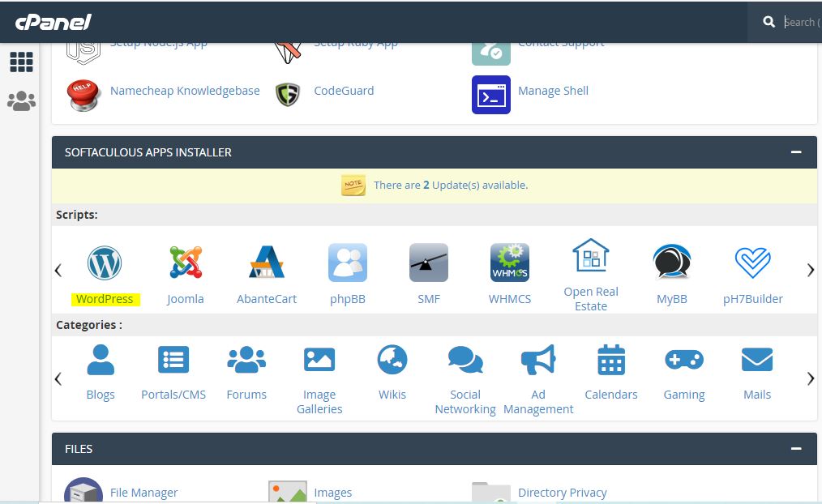Open the File Manager link
Viewport: 822px width, 504px height.
143,493
